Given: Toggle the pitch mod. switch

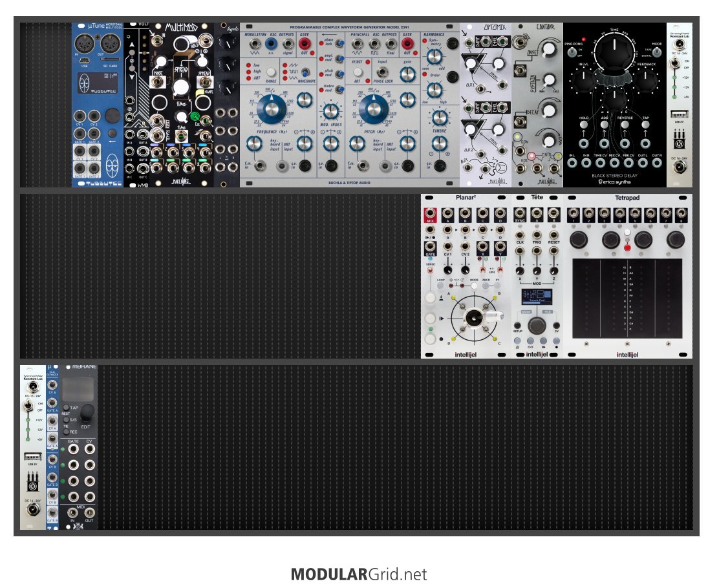Looking at the screenshot, I should click(x=339, y=74).
